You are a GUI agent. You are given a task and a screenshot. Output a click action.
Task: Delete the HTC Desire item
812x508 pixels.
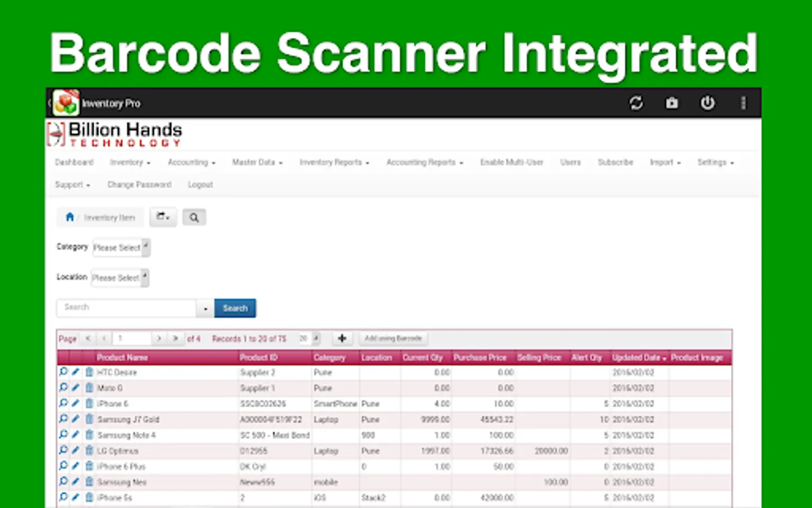(x=89, y=372)
